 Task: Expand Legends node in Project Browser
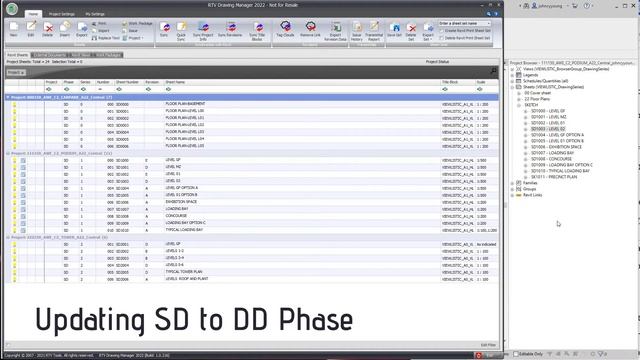click(x=512, y=75)
